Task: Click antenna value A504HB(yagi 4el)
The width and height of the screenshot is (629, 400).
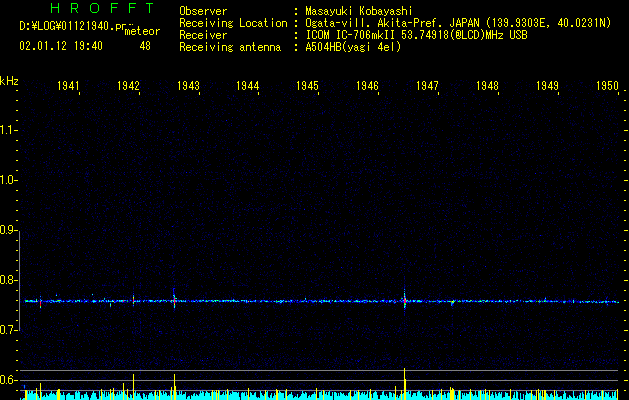Action: 353,47
